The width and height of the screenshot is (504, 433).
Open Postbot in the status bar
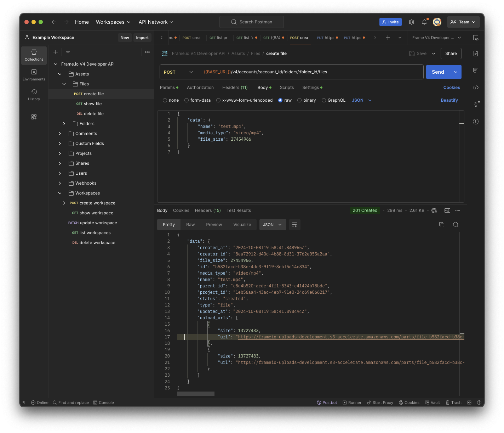tap(327, 403)
